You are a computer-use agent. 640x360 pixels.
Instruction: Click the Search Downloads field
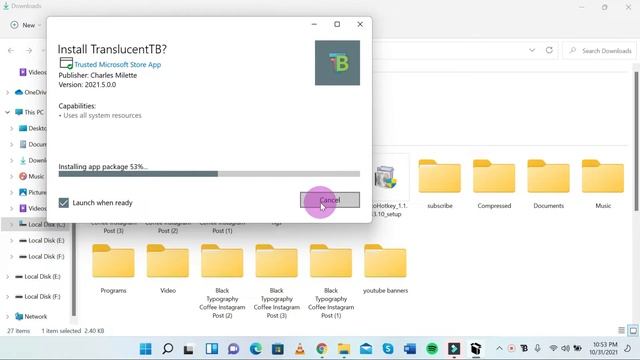[x=600, y=51]
